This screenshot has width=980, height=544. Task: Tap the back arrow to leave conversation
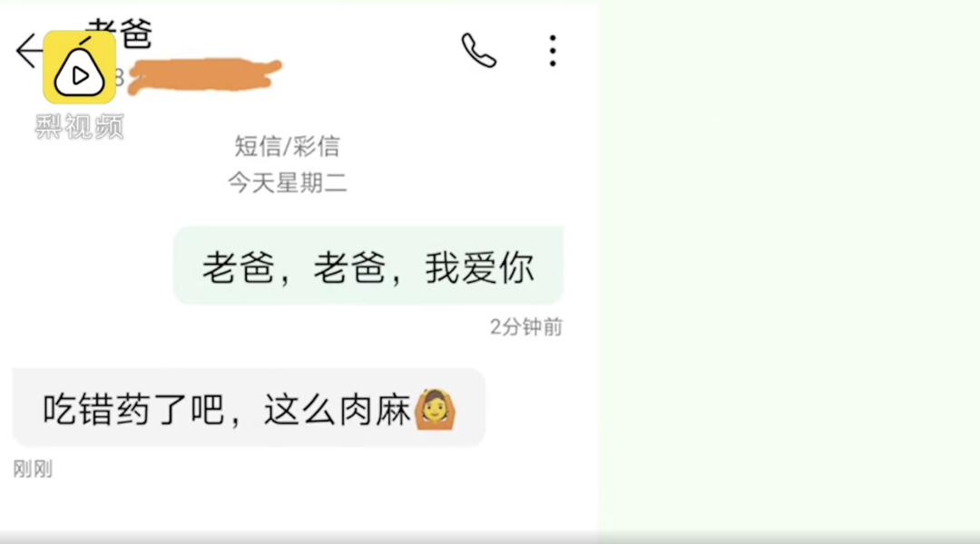(28, 51)
